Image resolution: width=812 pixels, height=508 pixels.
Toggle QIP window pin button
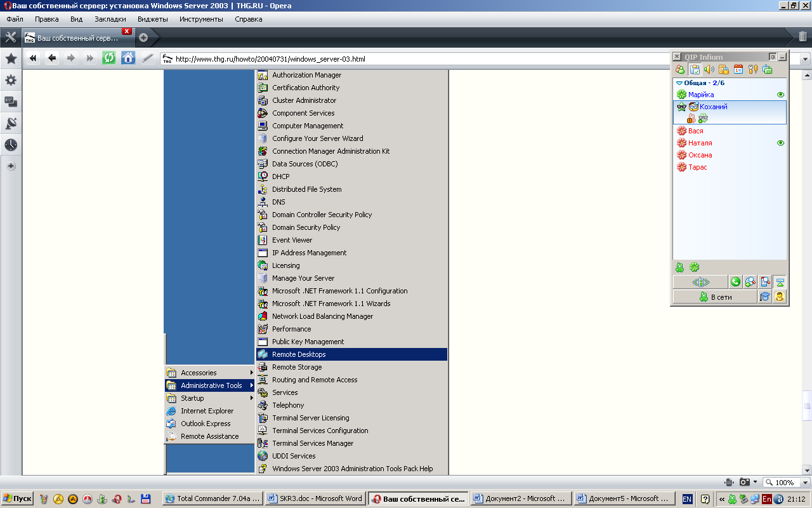coord(773,57)
